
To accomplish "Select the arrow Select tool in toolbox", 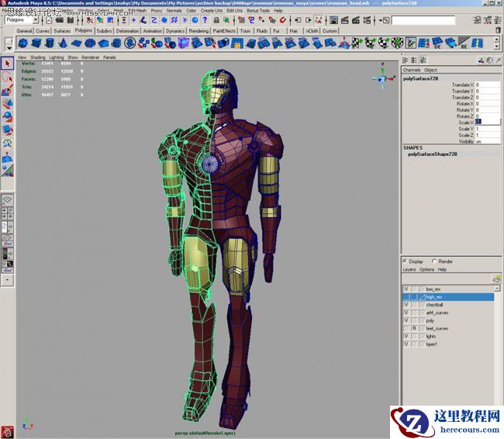I will (7, 64).
